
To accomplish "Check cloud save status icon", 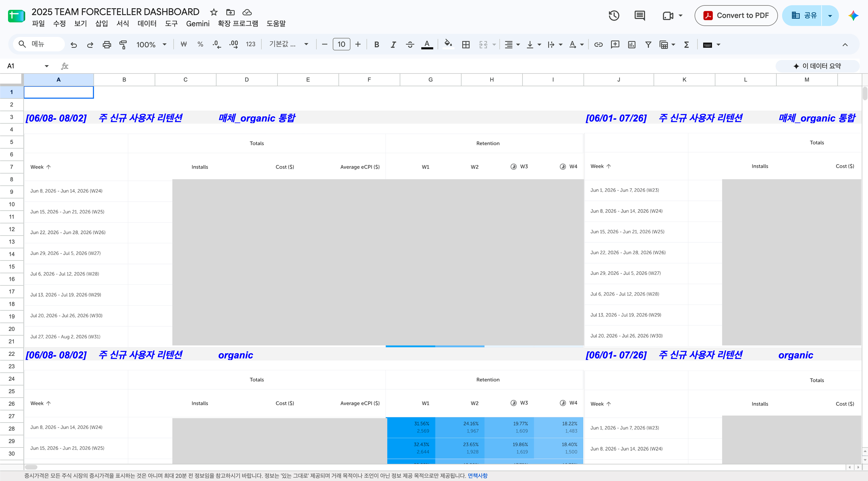I will point(247,12).
